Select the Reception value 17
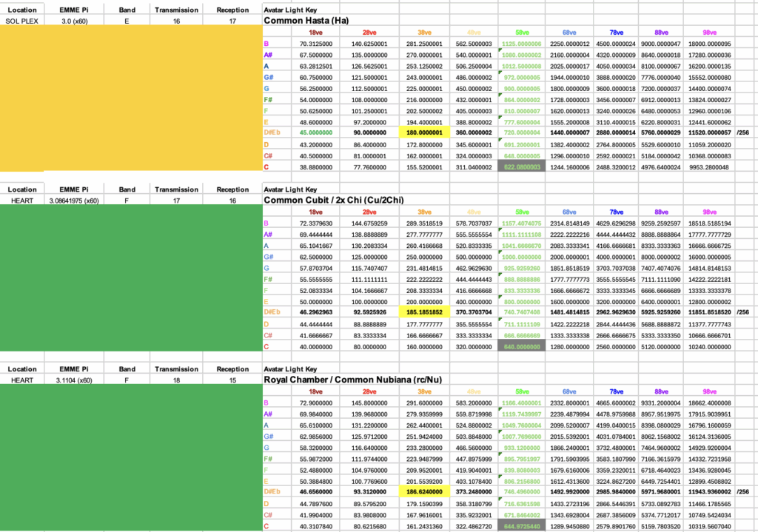758x532 pixels. coord(232,21)
